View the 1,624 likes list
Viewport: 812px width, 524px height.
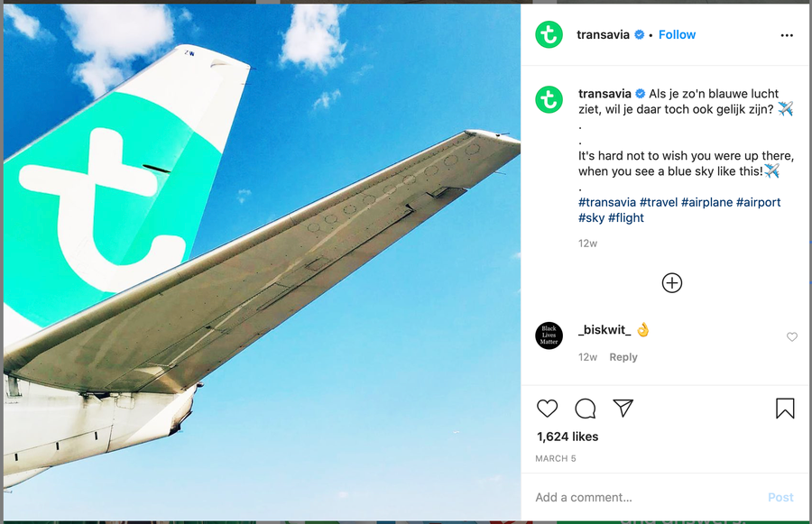[567, 437]
